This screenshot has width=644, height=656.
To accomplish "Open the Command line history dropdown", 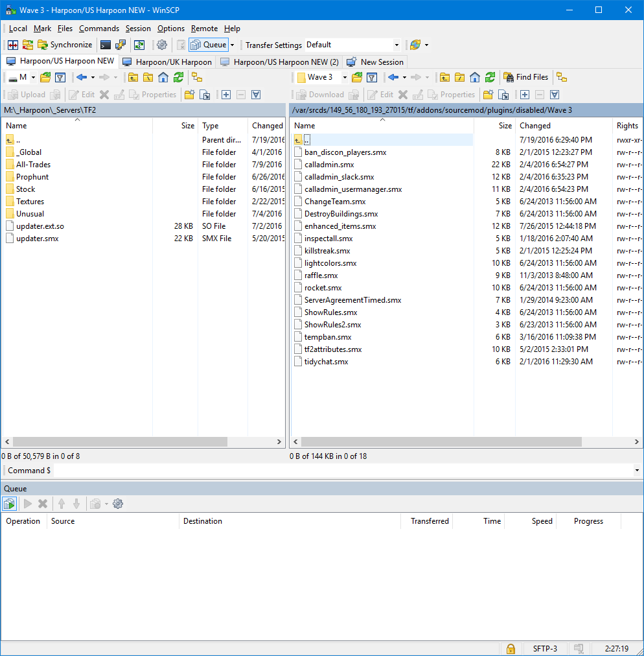I will 637,471.
